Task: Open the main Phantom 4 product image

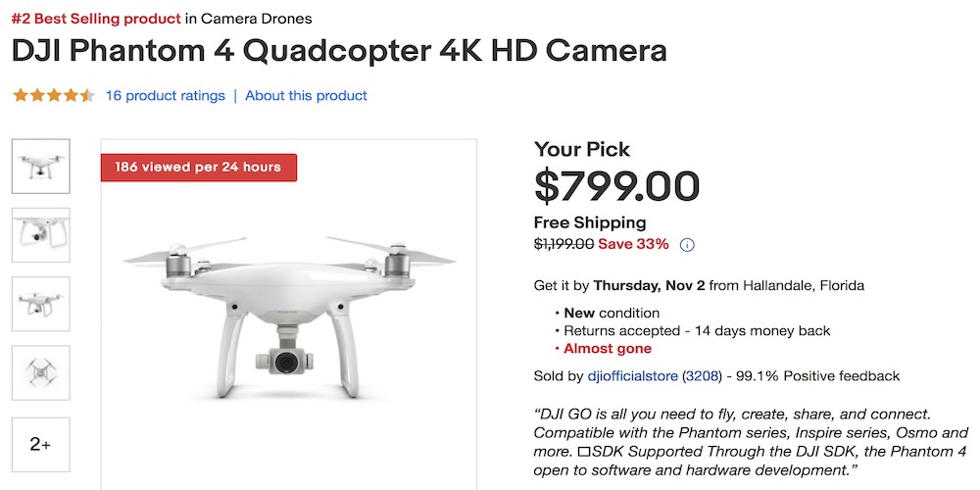Action: click(289, 314)
